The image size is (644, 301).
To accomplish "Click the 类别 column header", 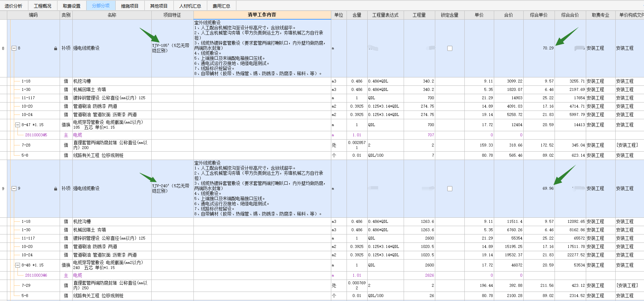I will 66,15.
